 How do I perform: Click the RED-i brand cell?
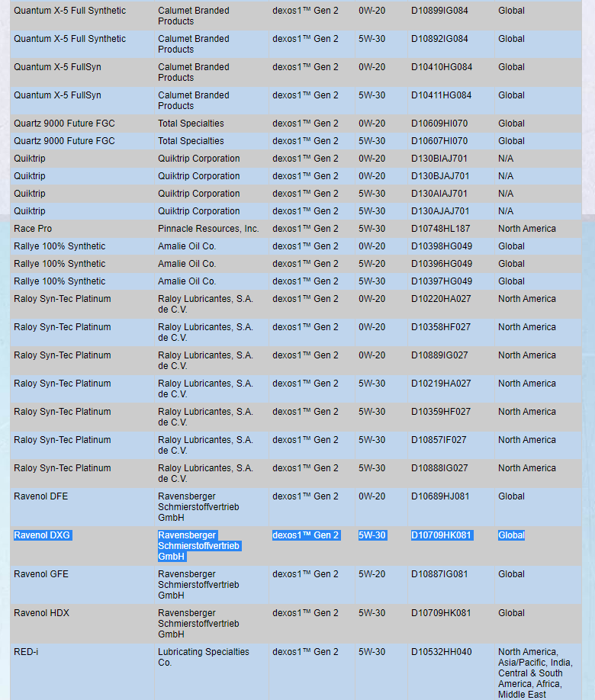26,652
